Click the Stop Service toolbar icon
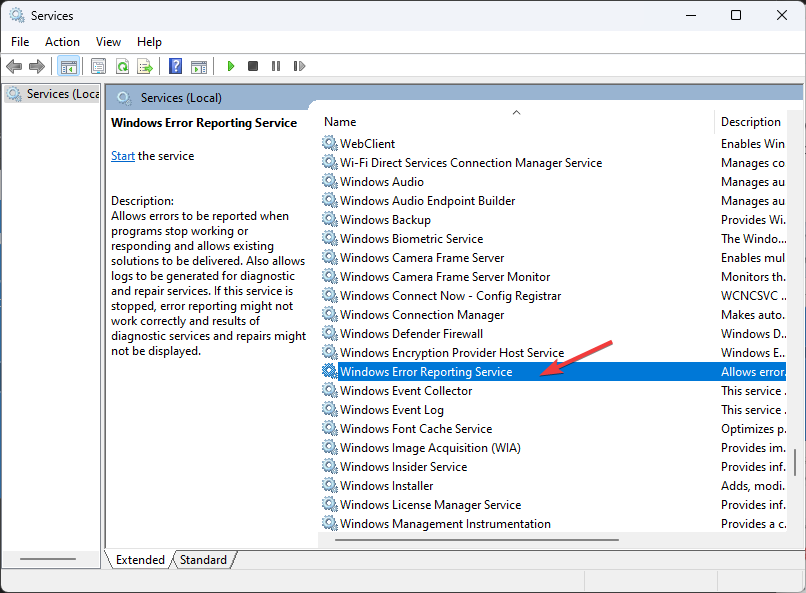The image size is (806, 593). [x=253, y=66]
